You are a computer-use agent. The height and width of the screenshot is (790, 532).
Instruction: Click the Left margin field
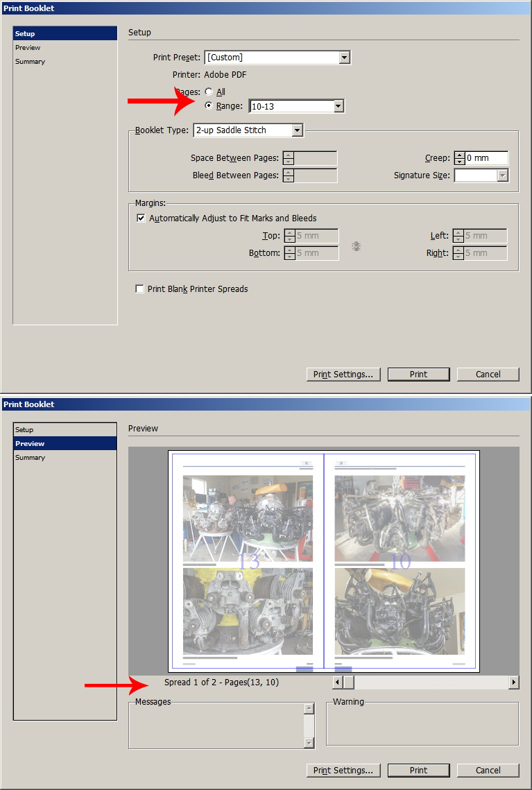pyautogui.click(x=485, y=236)
